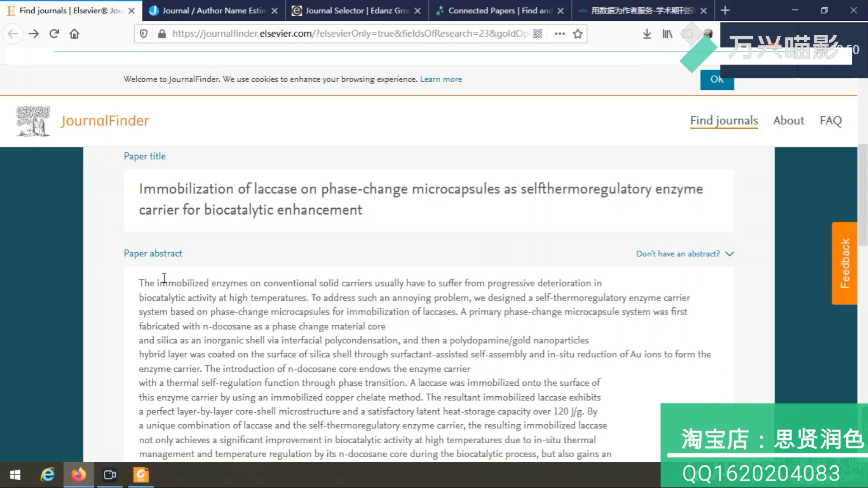Show QR code for this page
868x488 pixels.
click(538, 34)
